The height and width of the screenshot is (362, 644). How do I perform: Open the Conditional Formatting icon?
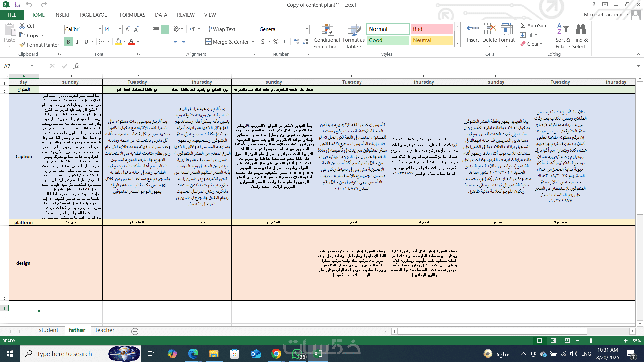pos(327,30)
